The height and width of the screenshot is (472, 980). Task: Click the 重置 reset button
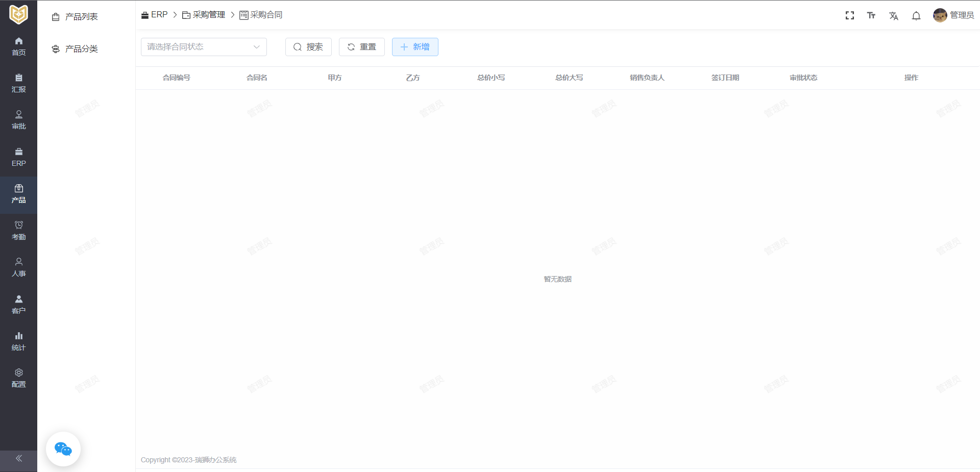[361, 47]
